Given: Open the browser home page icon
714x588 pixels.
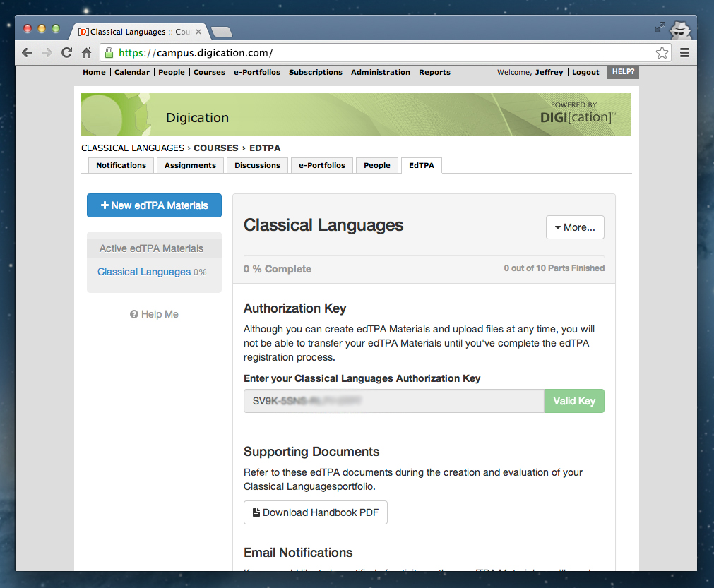Looking at the screenshot, I should click(86, 52).
